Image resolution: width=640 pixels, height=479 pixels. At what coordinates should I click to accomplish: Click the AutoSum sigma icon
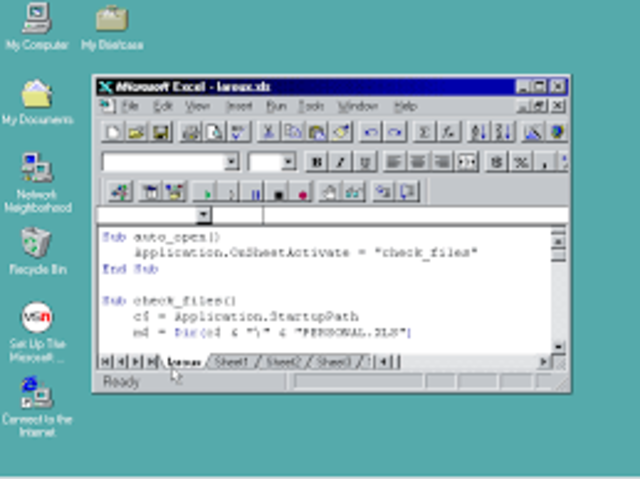click(424, 132)
